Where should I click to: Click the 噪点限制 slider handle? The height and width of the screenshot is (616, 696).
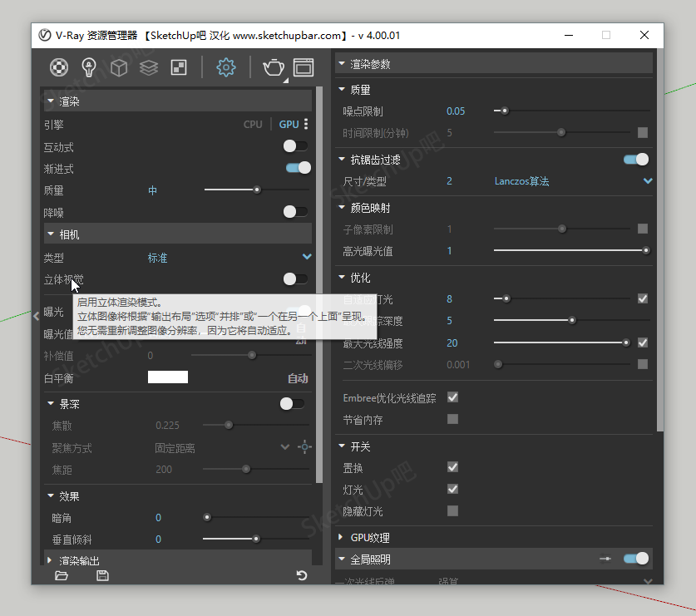pyautogui.click(x=505, y=111)
